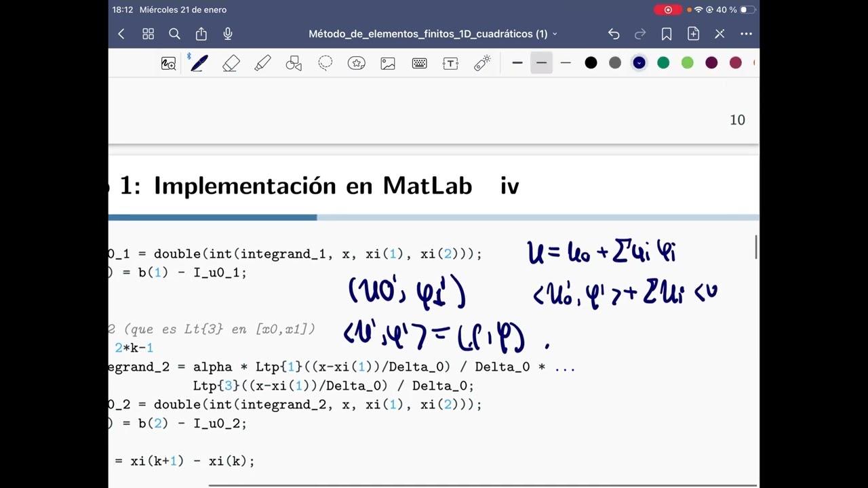Tap the vertical scrollbar handle
The width and height of the screenshot is (868, 488).
(x=757, y=247)
